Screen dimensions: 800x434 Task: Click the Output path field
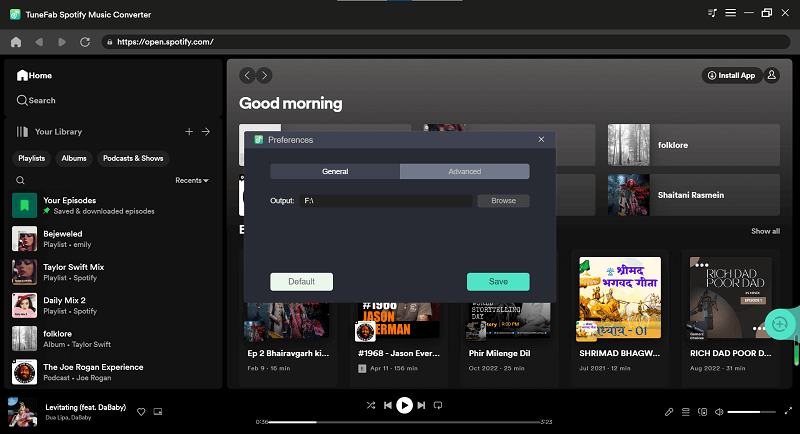click(386, 201)
